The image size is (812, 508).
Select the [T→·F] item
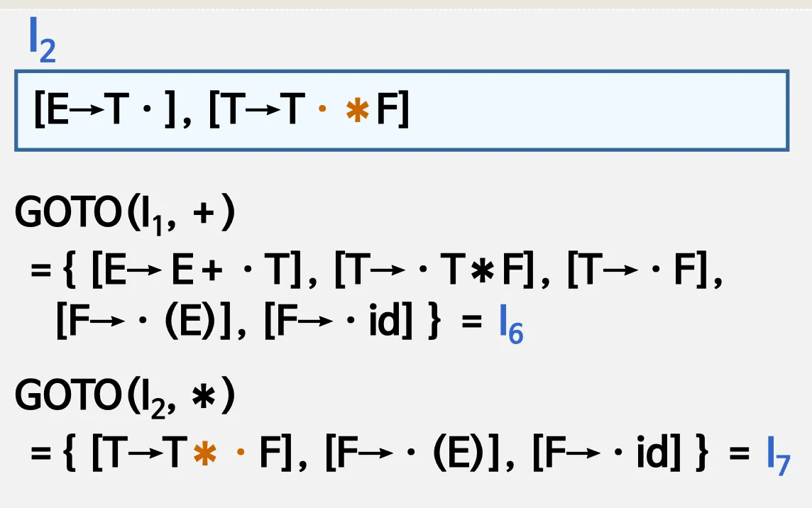click(637, 269)
